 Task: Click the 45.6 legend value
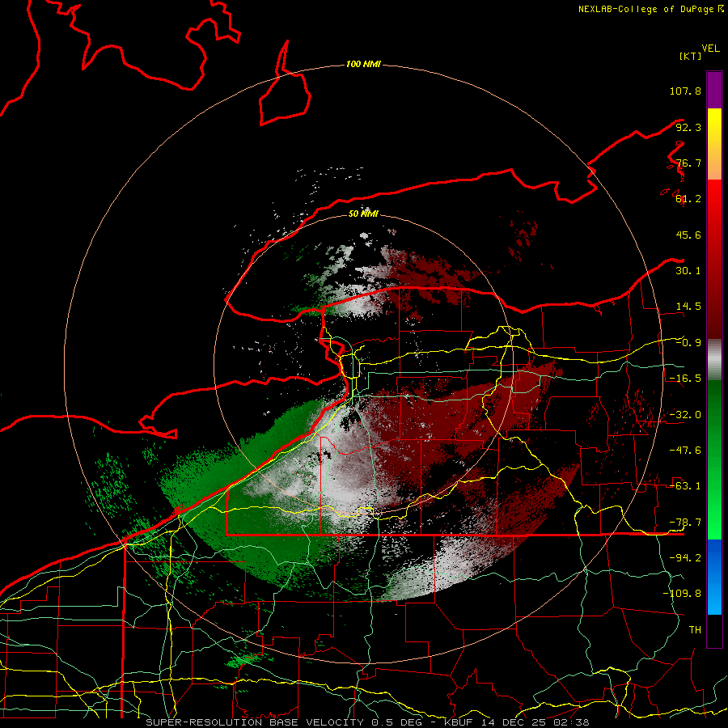click(688, 235)
